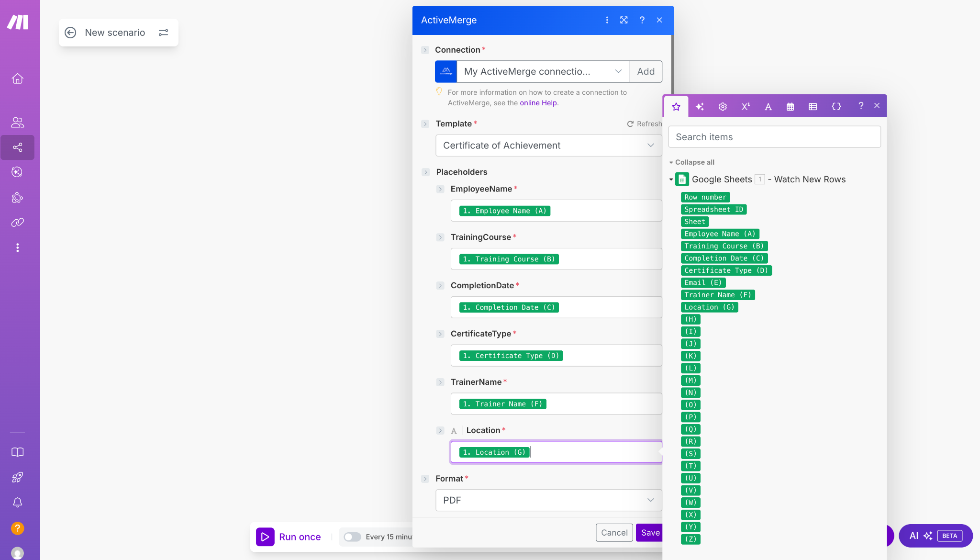Open the math functions X¹ tab
Image resolution: width=980 pixels, height=560 pixels.
click(745, 106)
